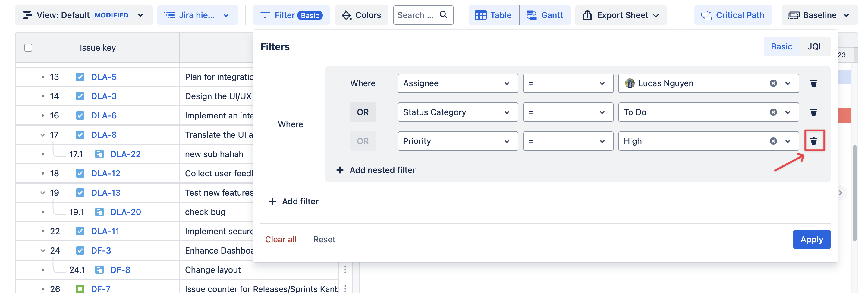Image resolution: width=868 pixels, height=293 pixels.
Task: Clear the High priority value
Action: (773, 141)
